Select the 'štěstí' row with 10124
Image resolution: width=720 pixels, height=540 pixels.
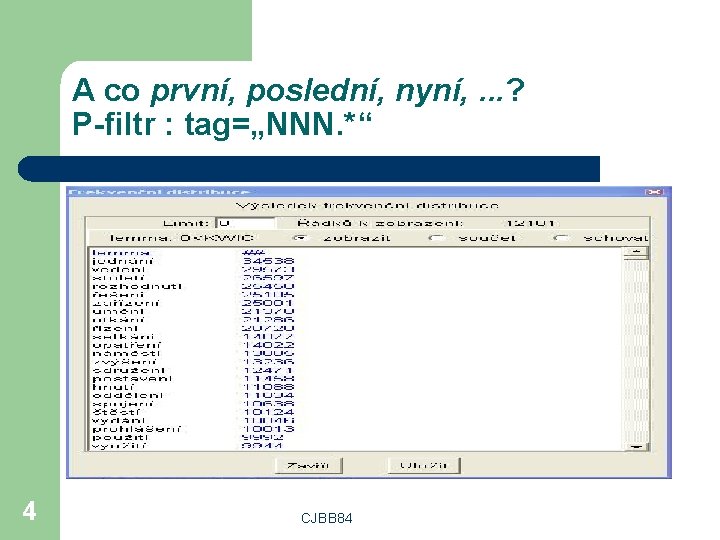tap(193, 412)
